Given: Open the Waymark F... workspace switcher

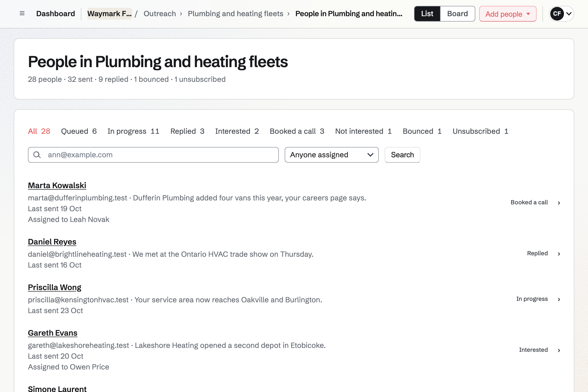Looking at the screenshot, I should click(x=110, y=13).
